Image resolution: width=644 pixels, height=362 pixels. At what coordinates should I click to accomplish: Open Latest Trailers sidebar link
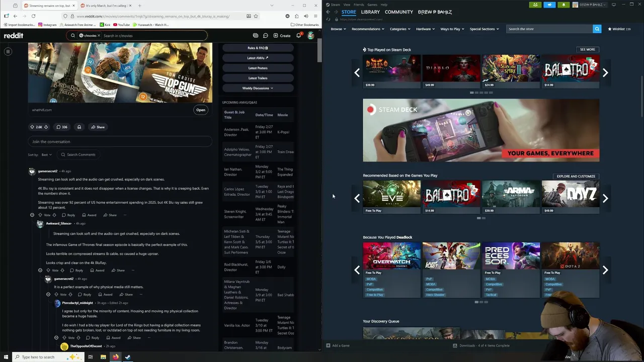(x=258, y=78)
